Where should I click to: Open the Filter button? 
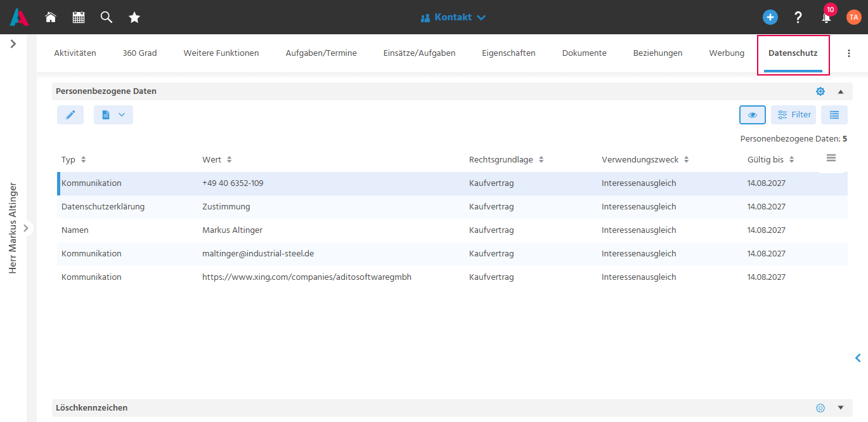(x=794, y=115)
